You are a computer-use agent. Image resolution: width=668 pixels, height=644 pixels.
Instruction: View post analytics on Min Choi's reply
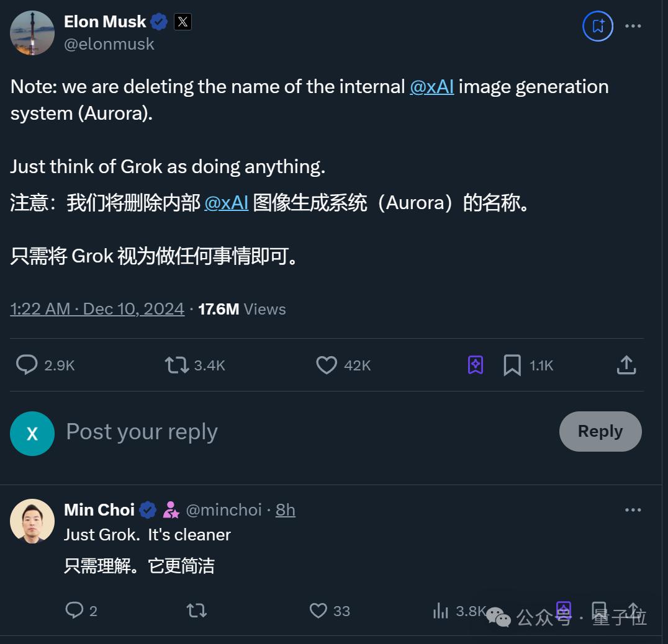click(441, 611)
